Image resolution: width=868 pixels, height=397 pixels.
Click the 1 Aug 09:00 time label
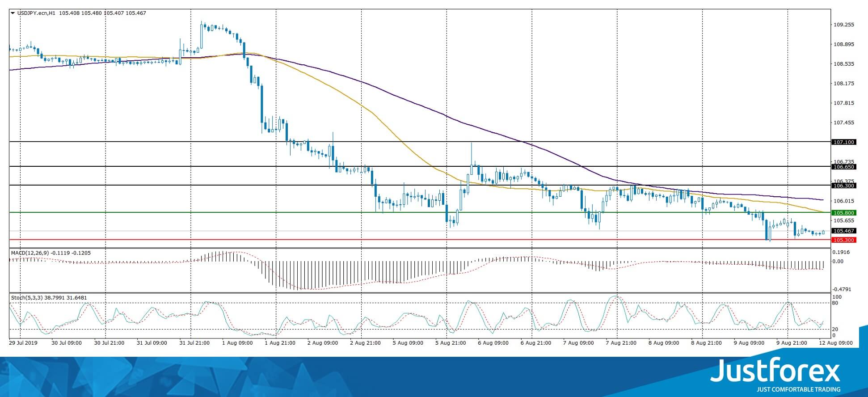pos(237,343)
